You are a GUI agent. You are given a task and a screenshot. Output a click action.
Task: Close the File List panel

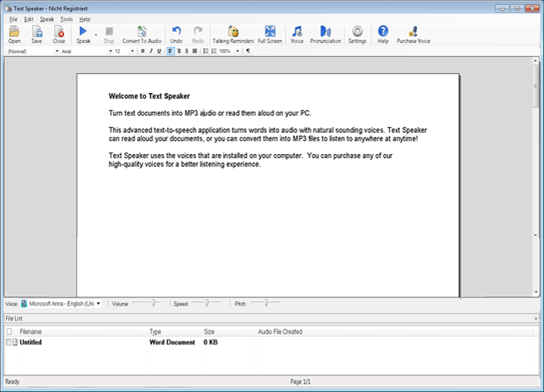coord(536,319)
